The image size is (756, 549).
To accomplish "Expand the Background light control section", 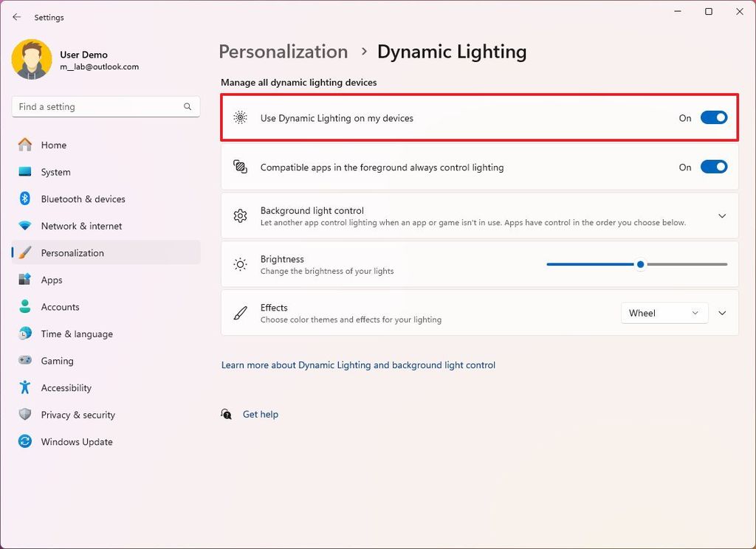I will point(722,215).
